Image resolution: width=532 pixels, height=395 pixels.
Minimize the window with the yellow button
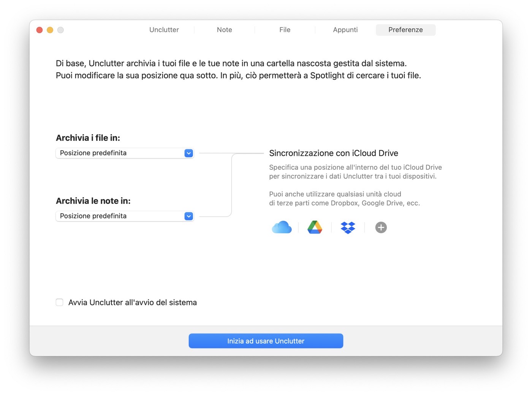coord(50,30)
